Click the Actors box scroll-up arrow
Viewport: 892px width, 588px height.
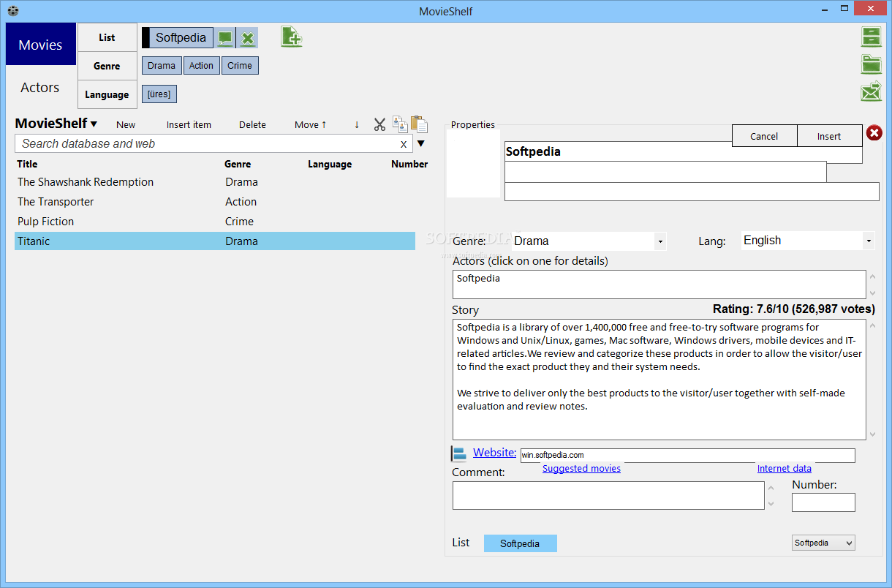pyautogui.click(x=872, y=276)
